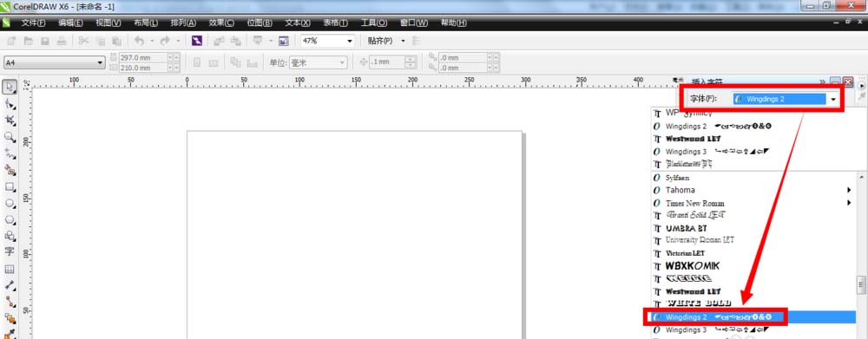This screenshot has height=339, width=868.
Task: Select the Pick tool in the toolbox
Action: pyautogui.click(x=10, y=87)
